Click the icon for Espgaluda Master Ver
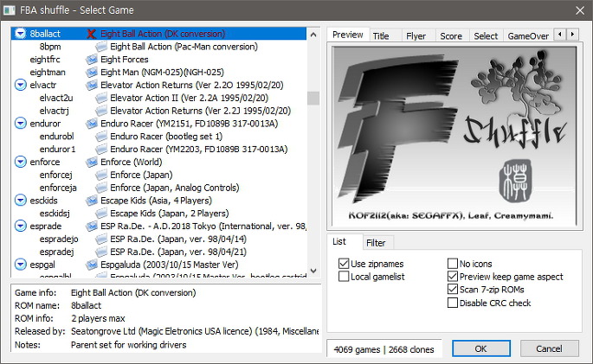593x364 pixels. coord(92,264)
